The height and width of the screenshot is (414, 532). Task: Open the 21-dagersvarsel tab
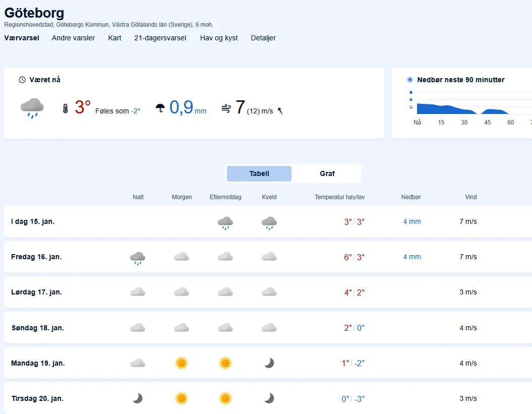[x=160, y=38]
